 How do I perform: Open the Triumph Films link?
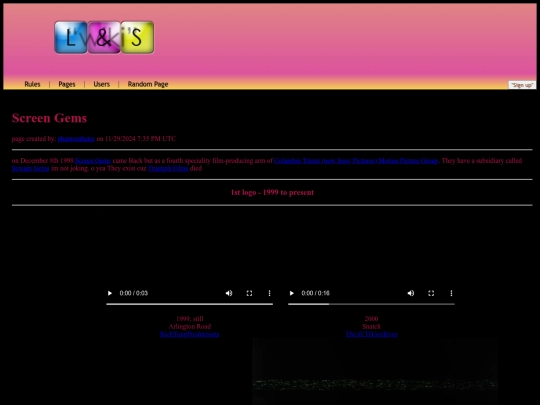pos(168,168)
